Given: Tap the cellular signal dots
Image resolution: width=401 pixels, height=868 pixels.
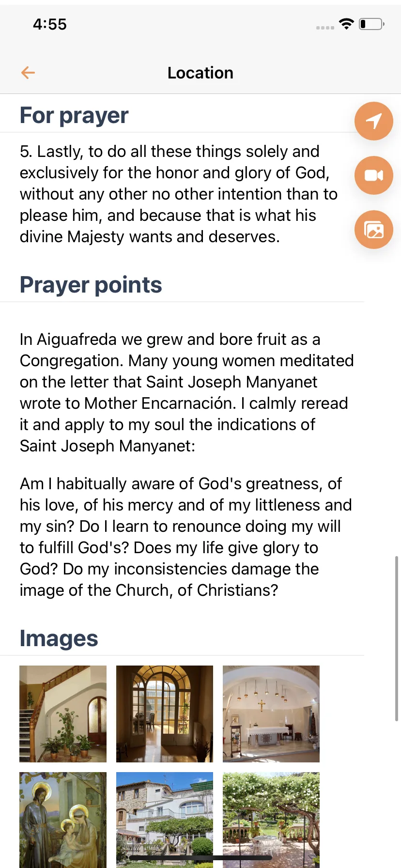Looking at the screenshot, I should pos(325,28).
